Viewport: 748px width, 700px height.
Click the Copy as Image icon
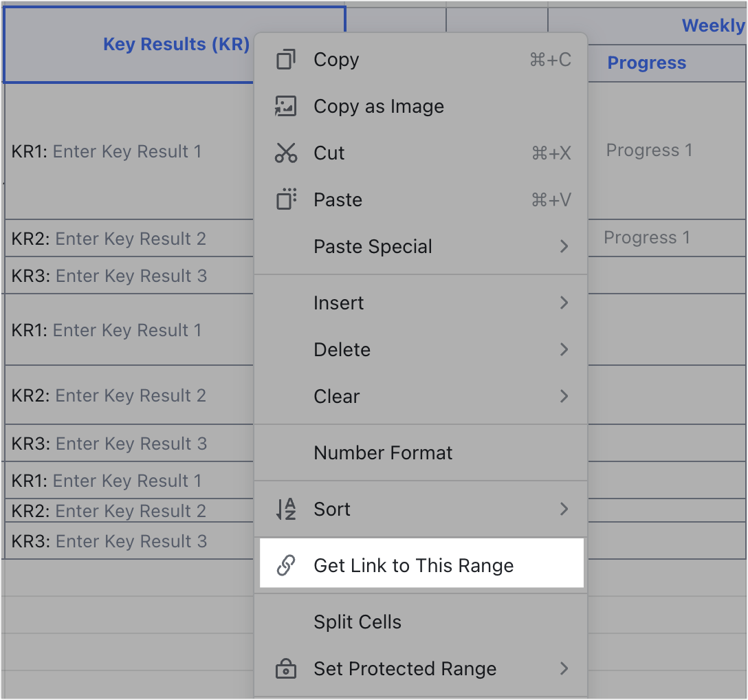pyautogui.click(x=285, y=106)
